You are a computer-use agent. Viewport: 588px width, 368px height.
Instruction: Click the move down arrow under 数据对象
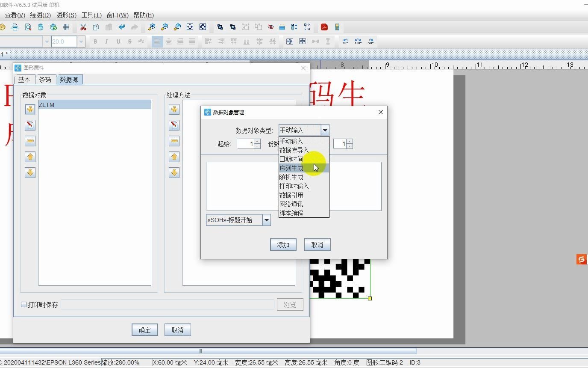[30, 173]
